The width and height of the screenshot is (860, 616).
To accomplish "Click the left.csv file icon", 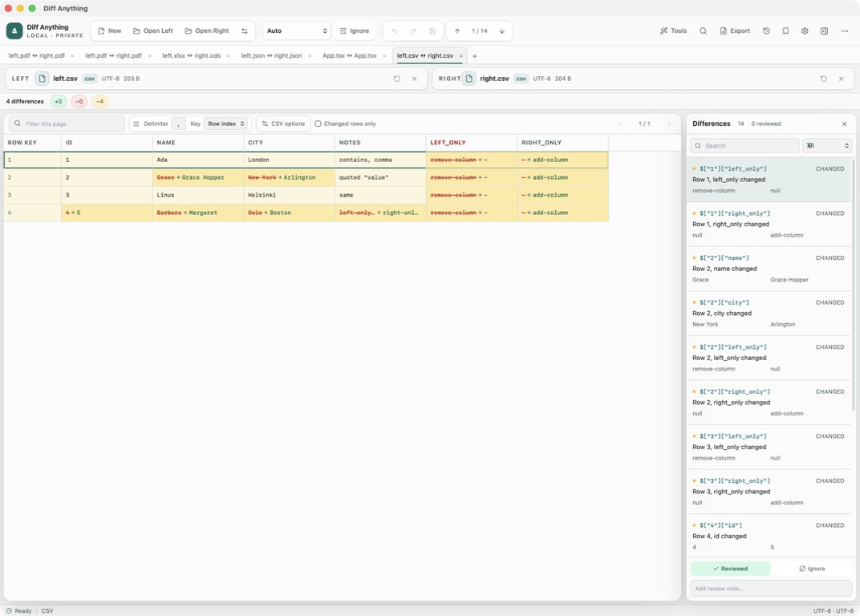I will point(42,79).
